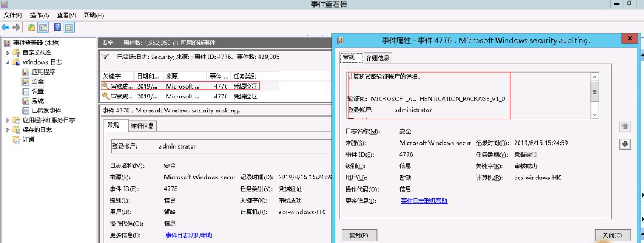Open the 系统 log in the tree
The width and height of the screenshot is (644, 243).
tap(38, 101)
